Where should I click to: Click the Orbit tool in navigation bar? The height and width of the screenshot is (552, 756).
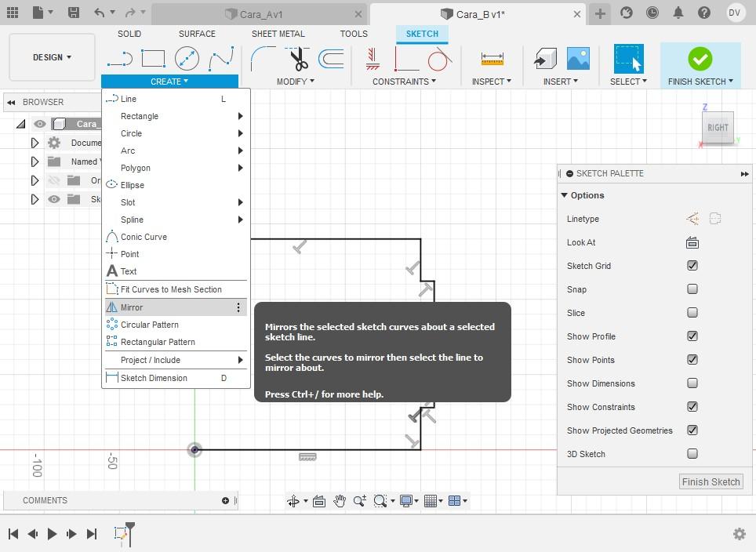(x=293, y=501)
